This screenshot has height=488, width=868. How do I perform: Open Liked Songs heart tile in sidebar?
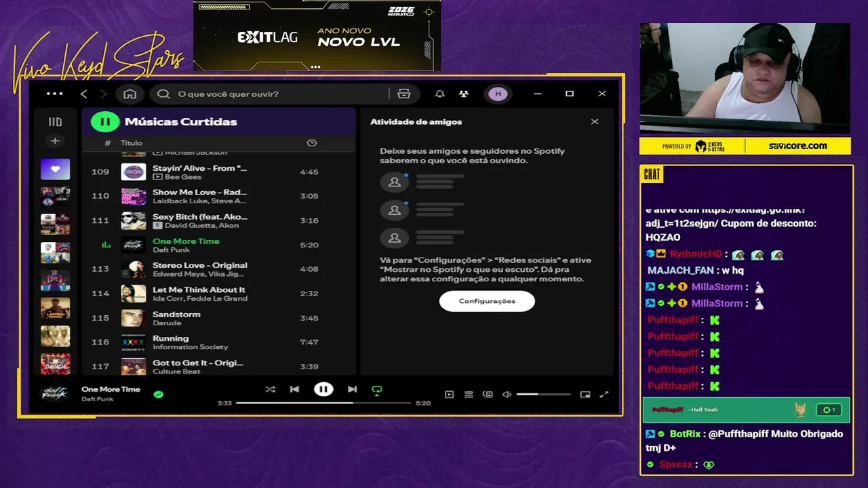pos(55,169)
